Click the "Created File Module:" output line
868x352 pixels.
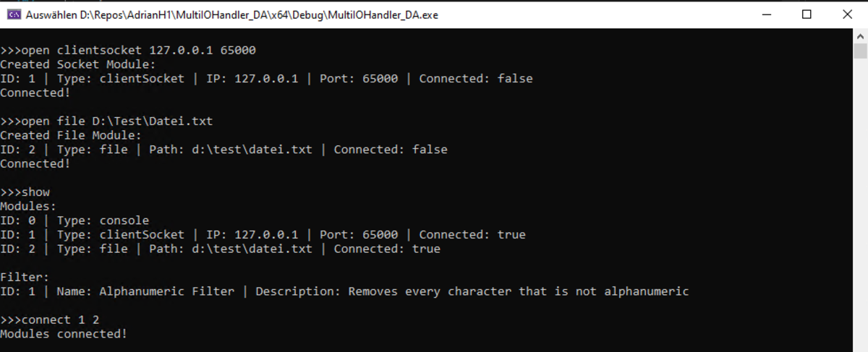71,135
